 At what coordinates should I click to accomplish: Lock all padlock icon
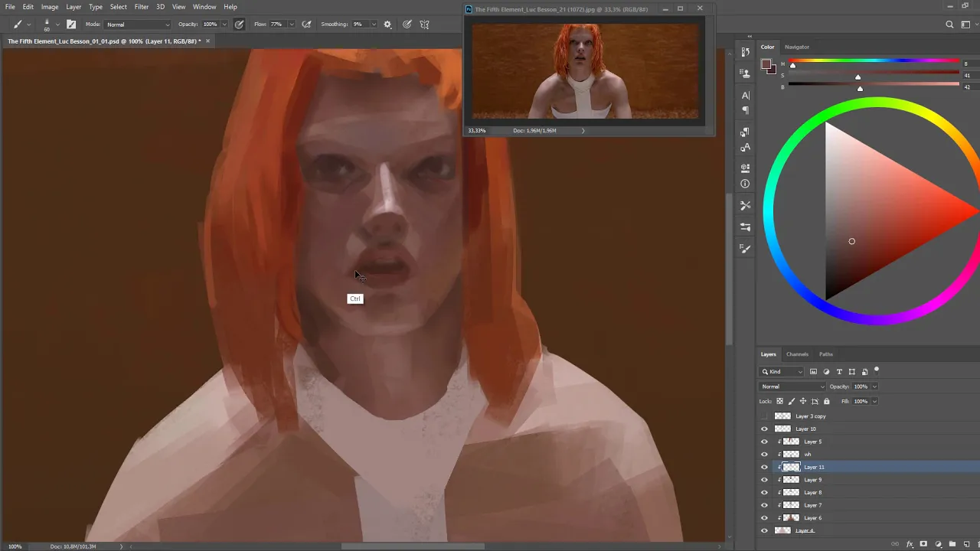pos(826,401)
